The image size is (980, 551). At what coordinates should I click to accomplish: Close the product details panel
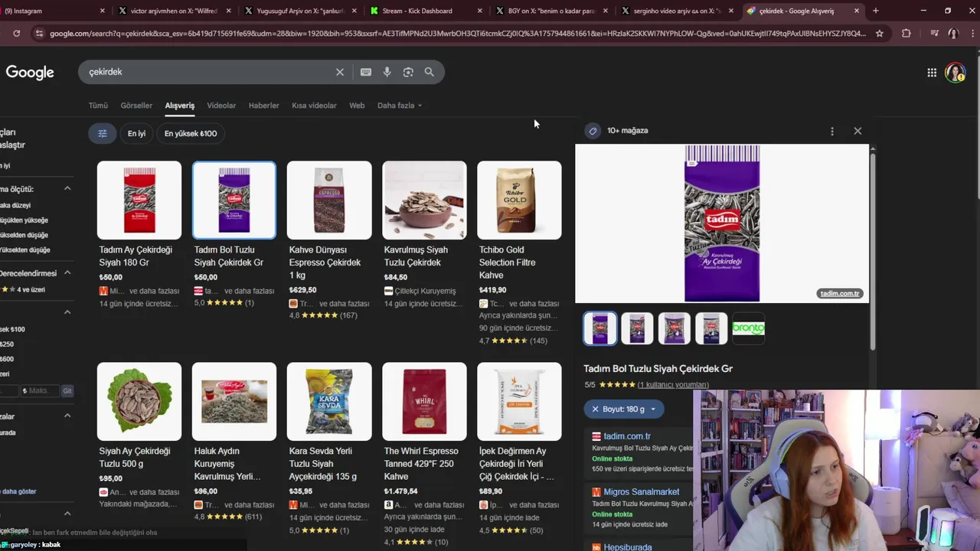pyautogui.click(x=857, y=131)
